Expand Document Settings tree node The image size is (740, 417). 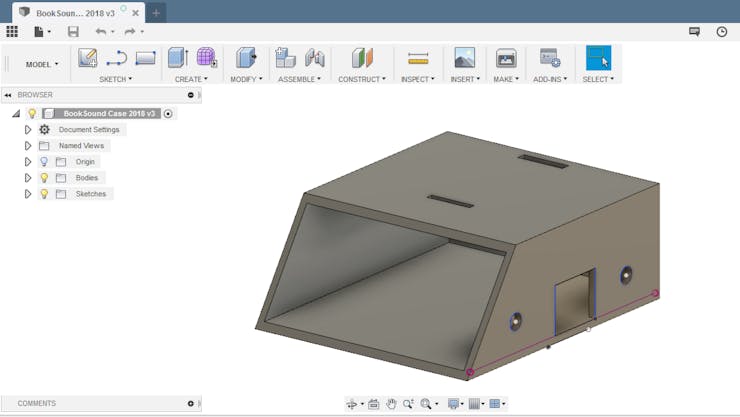28,130
